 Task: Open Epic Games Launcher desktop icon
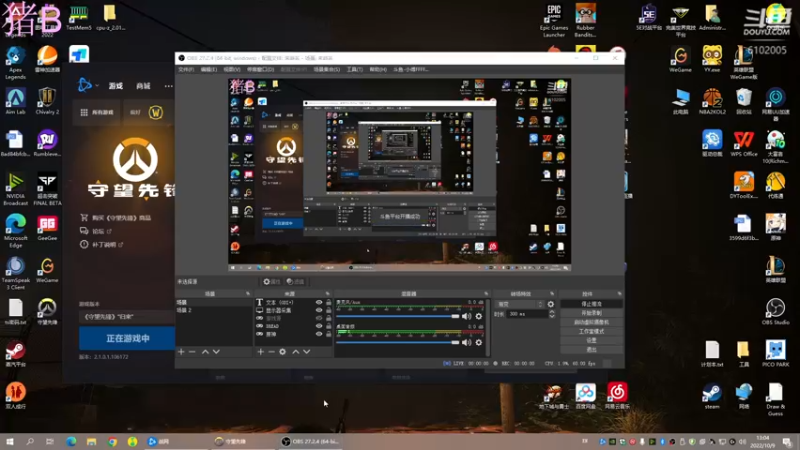coord(554,21)
